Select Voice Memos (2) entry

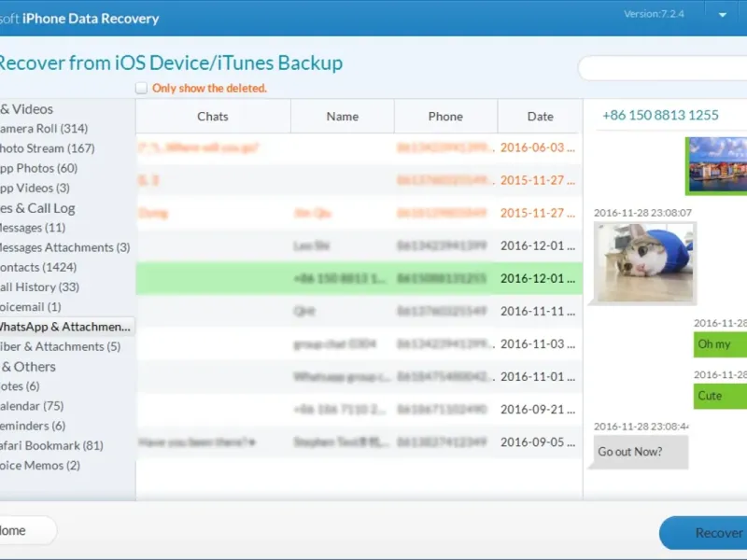point(40,465)
